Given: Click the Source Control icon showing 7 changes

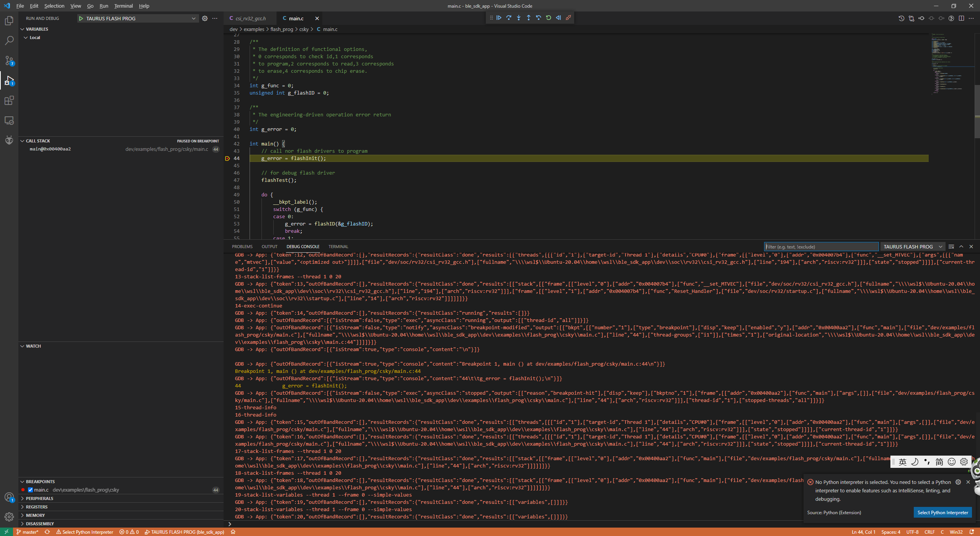Looking at the screenshot, I should [x=9, y=60].
